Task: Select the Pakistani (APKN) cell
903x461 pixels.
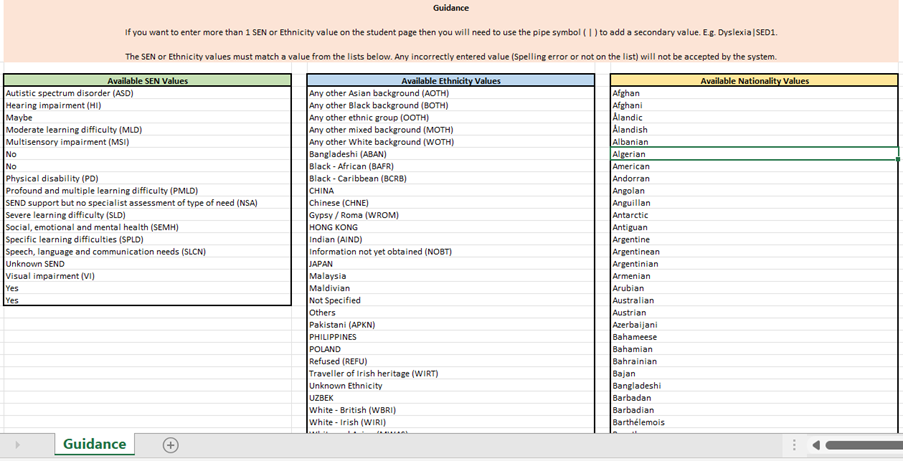Action: [451, 324]
